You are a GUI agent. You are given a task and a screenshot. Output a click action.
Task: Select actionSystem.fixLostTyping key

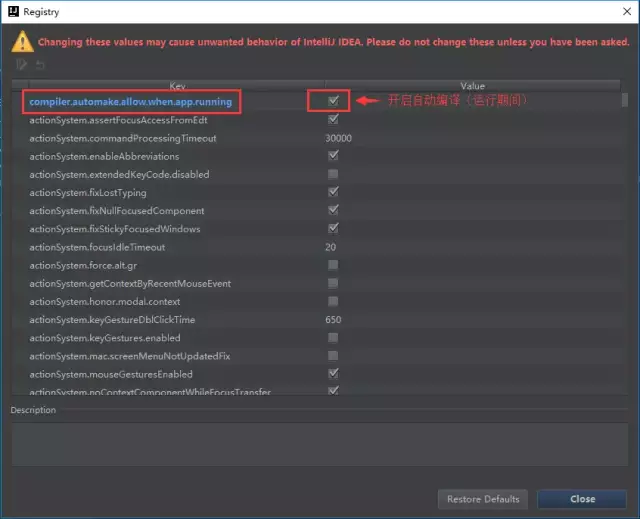point(88,193)
